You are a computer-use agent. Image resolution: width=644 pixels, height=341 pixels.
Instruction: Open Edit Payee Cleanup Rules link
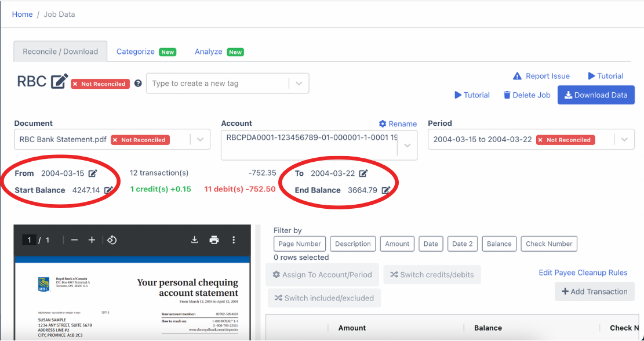583,273
